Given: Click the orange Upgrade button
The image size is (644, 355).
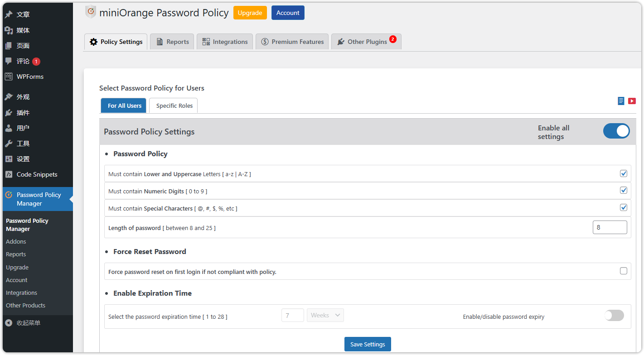Looking at the screenshot, I should (x=250, y=13).
